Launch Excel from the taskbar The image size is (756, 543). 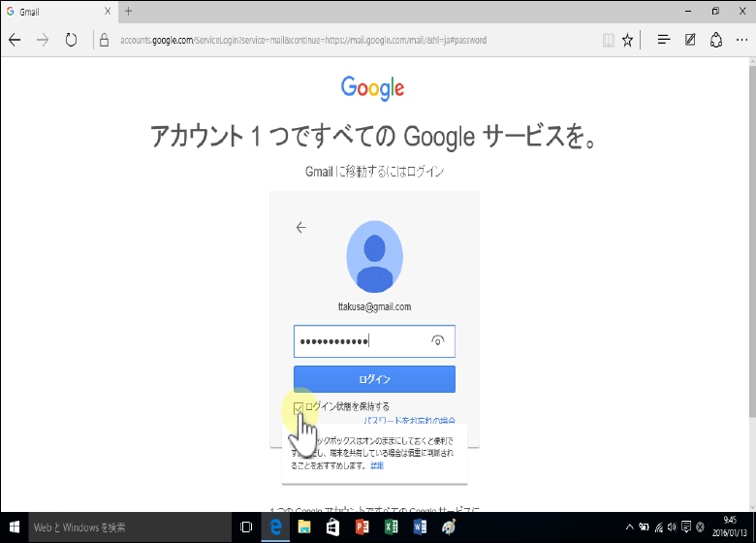(391, 527)
